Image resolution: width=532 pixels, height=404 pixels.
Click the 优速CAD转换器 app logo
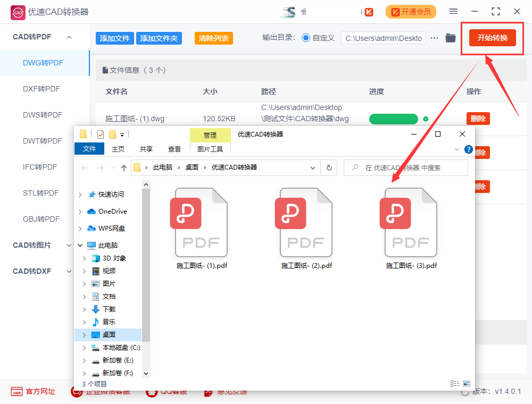pos(18,13)
